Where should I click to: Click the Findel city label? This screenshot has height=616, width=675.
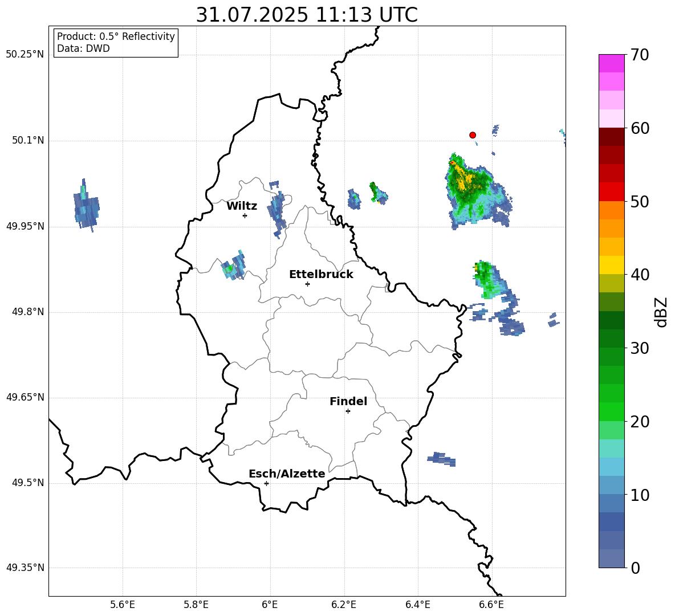(348, 401)
